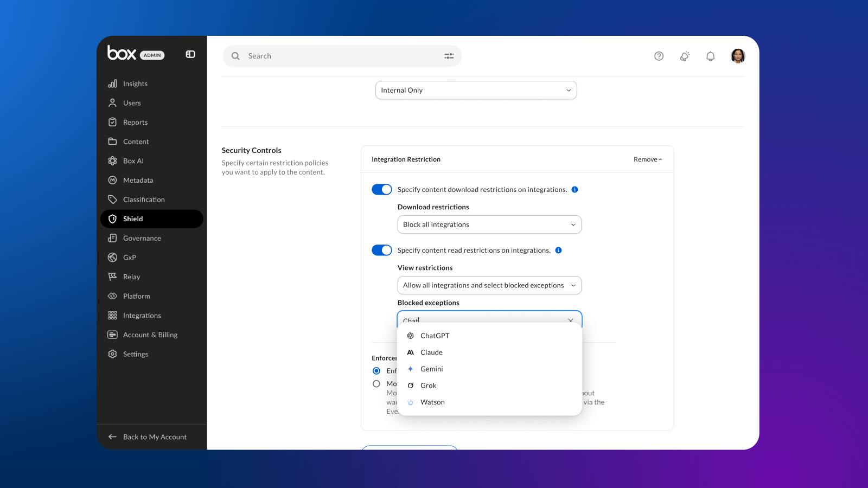Open the help question mark icon
The height and width of the screenshot is (488, 868).
coord(659,56)
